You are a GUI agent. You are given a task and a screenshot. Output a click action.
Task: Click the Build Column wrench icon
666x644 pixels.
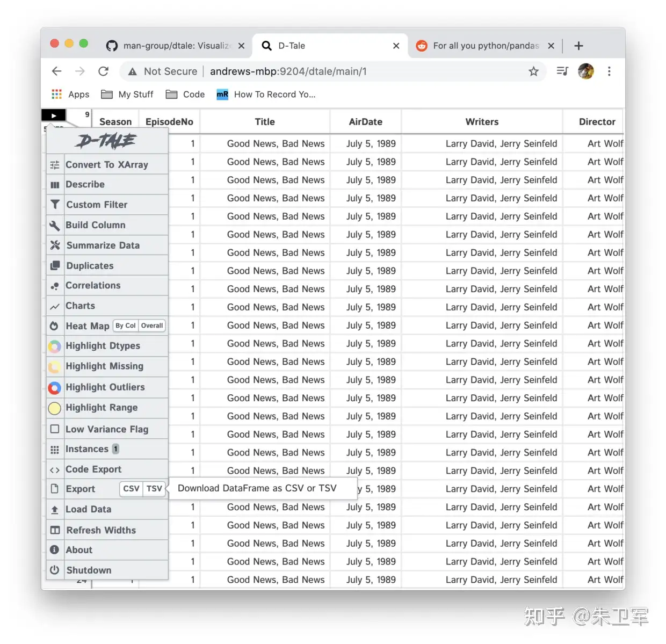(x=54, y=225)
